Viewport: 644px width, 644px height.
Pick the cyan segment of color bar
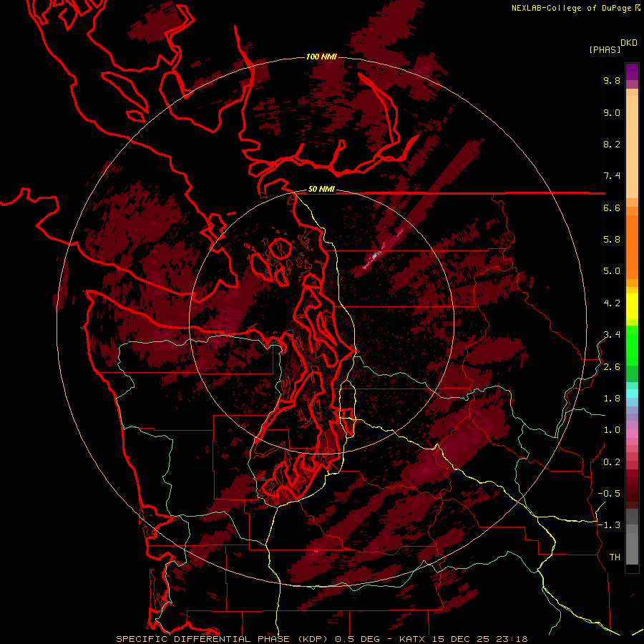(632, 393)
